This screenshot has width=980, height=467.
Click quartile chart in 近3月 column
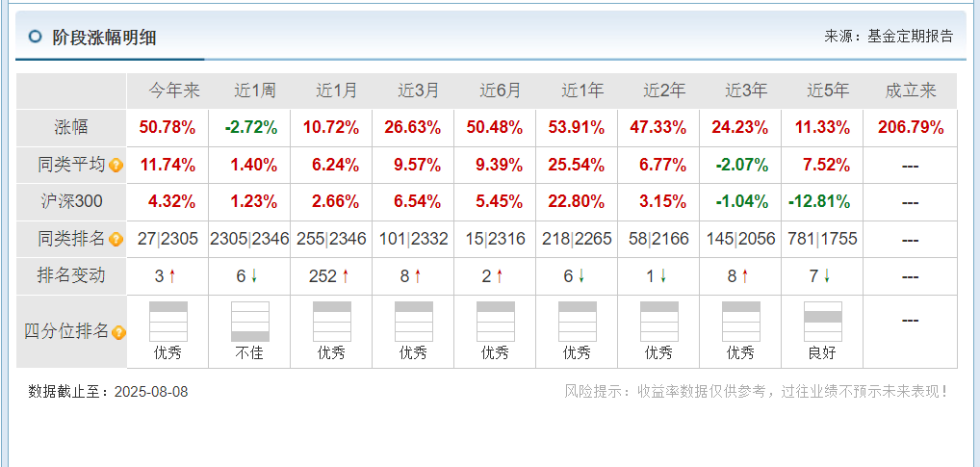coord(414,322)
